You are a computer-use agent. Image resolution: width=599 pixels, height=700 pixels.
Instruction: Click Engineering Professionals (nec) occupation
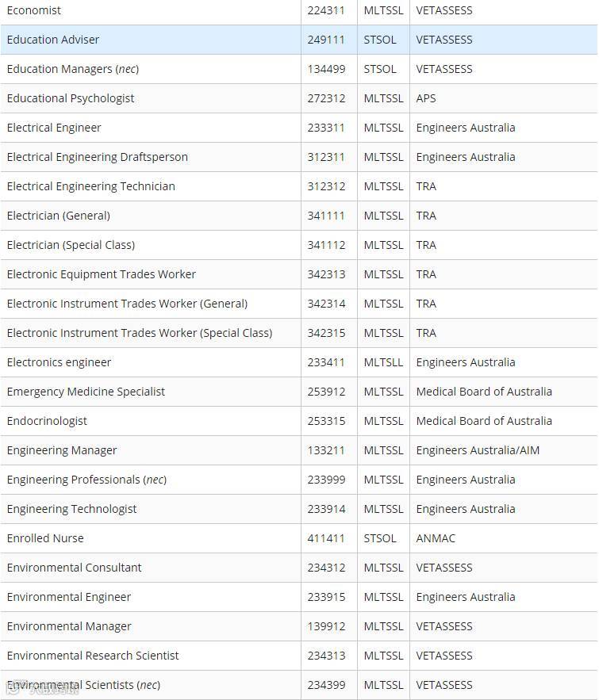tap(86, 480)
